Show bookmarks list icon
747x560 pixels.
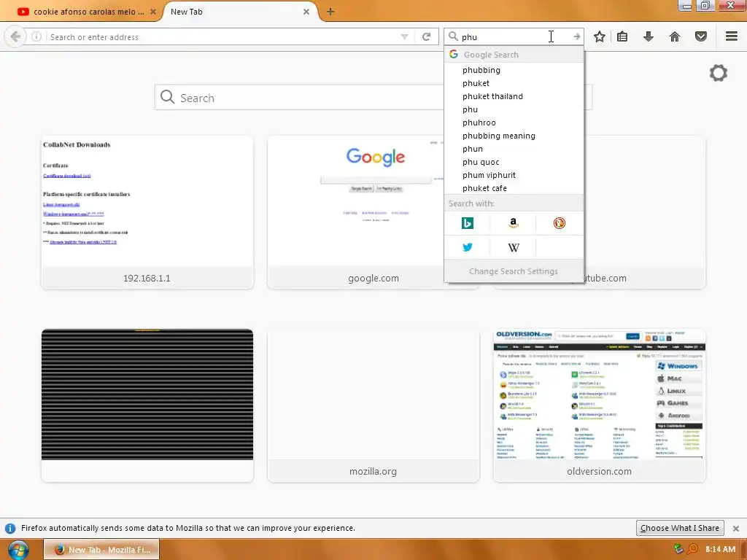[x=622, y=36]
